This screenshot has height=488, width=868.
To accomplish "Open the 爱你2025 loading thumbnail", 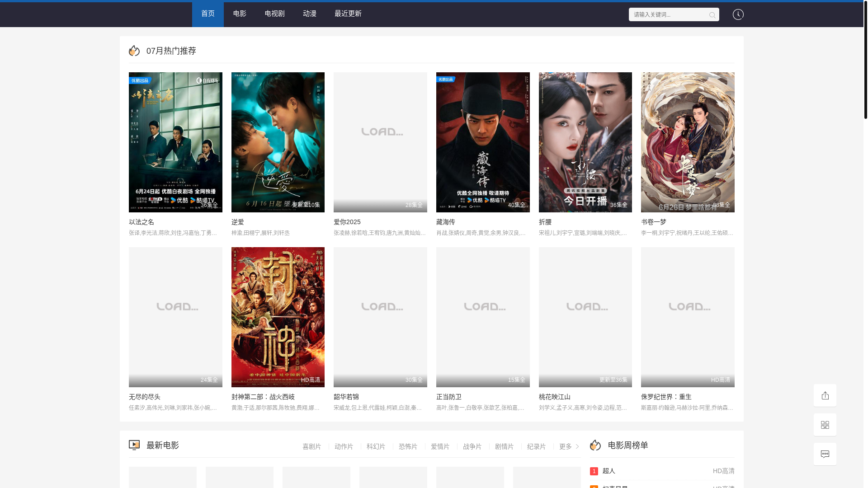I will point(380,142).
